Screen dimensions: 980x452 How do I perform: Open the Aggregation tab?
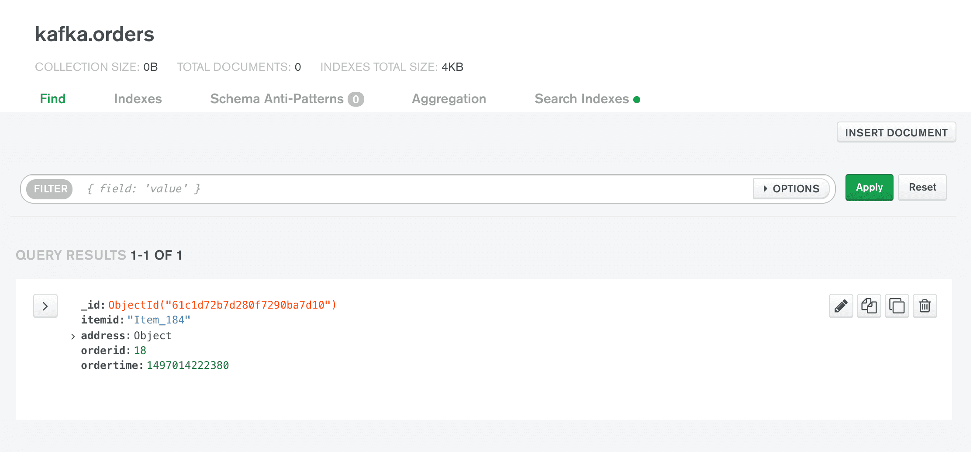(449, 99)
